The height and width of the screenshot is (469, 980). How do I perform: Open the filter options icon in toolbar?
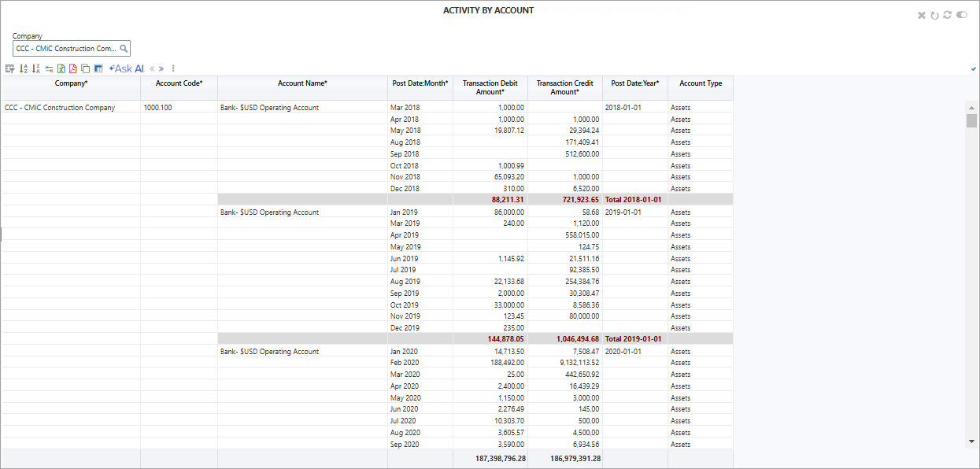click(x=10, y=68)
